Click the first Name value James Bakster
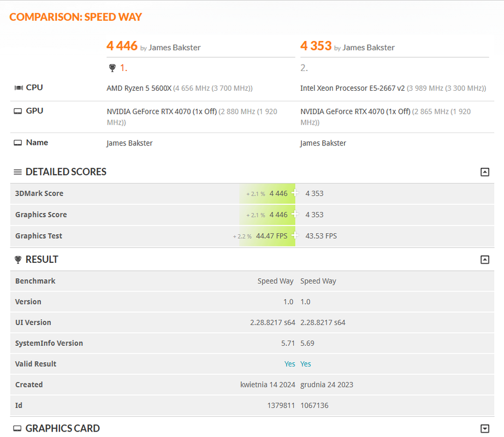Viewport: 504px width, 437px height. click(129, 143)
